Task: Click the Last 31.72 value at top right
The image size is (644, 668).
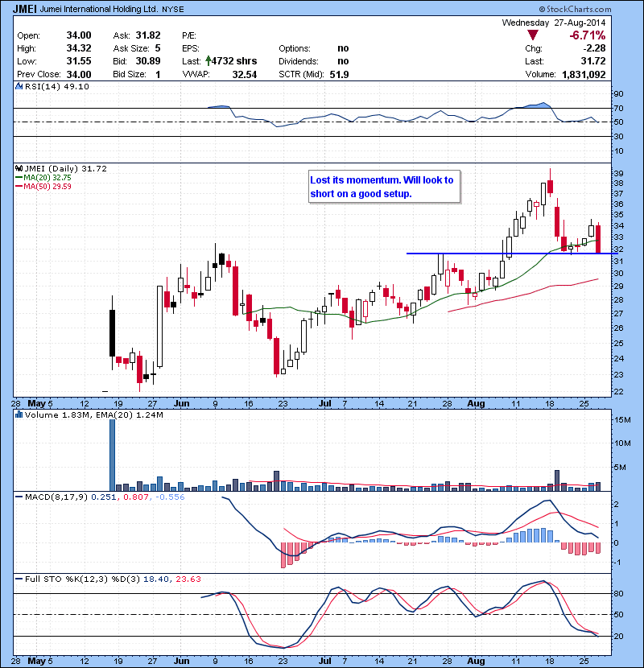Action: (x=593, y=61)
